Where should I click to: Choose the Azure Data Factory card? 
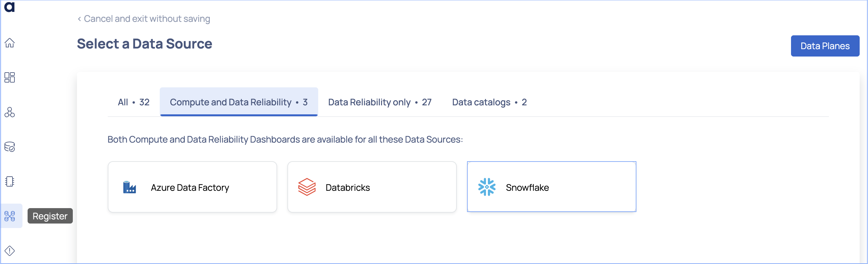[192, 187]
